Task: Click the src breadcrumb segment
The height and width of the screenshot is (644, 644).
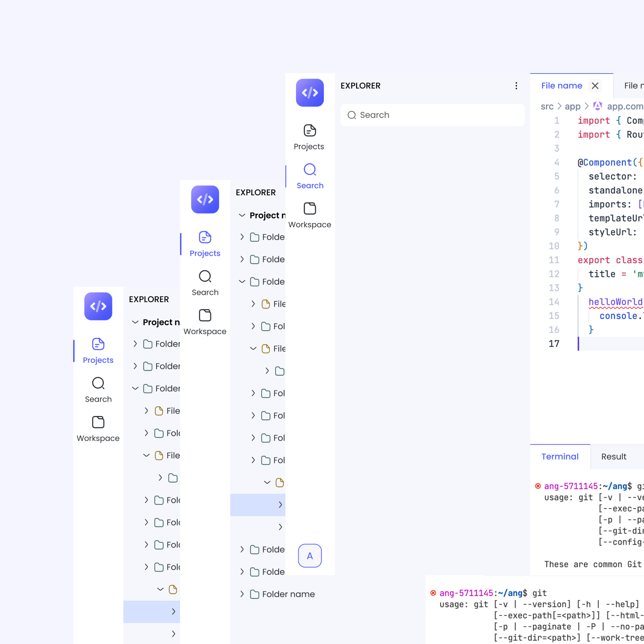Action: (547, 106)
